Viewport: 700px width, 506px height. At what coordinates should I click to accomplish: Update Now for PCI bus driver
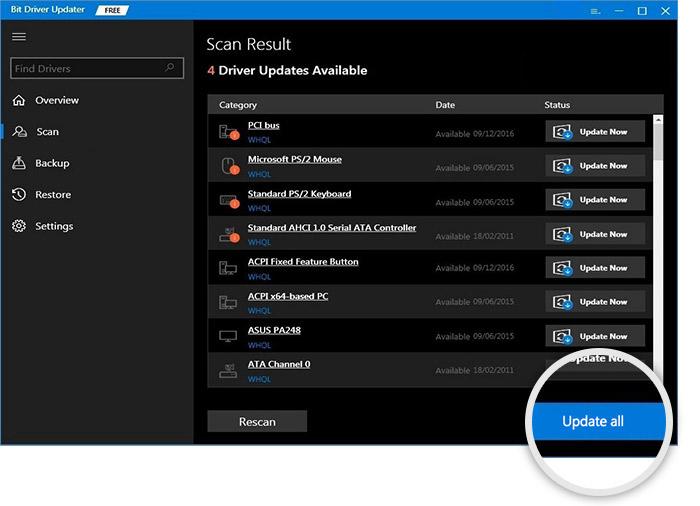point(595,131)
